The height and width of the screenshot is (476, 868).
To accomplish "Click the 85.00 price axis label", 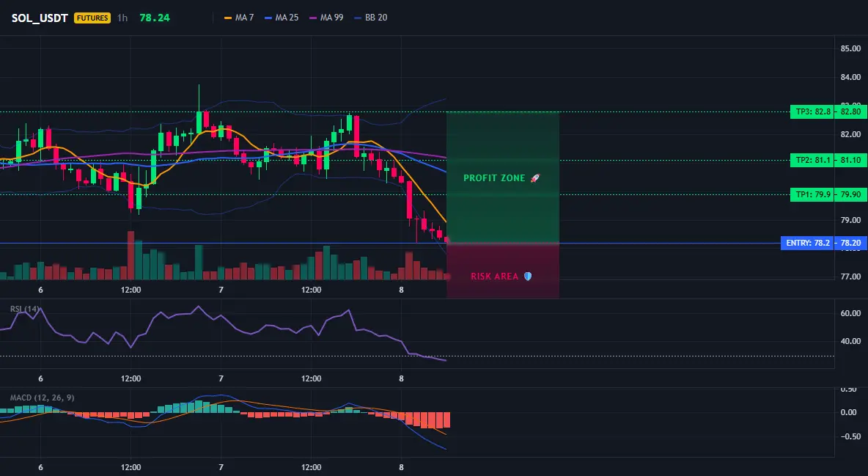I will 851,48.
